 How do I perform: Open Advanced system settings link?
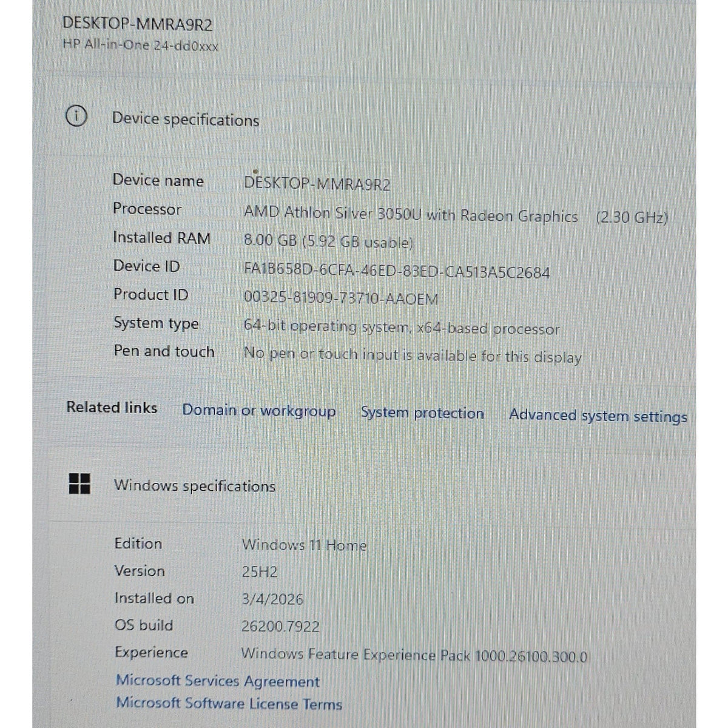coord(598,416)
